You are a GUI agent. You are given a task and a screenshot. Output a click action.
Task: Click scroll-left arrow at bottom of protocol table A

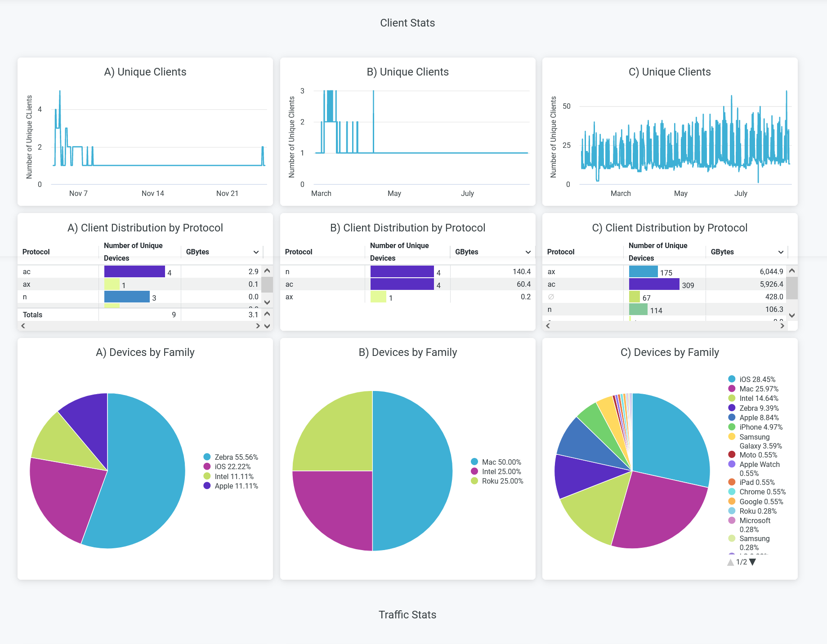(x=23, y=326)
